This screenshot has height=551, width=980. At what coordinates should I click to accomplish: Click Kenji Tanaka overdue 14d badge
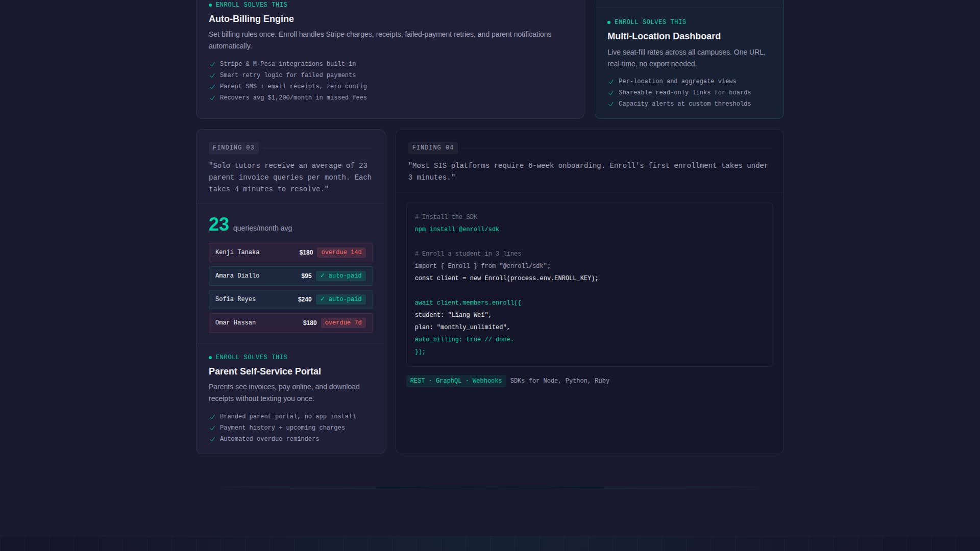[x=341, y=253]
